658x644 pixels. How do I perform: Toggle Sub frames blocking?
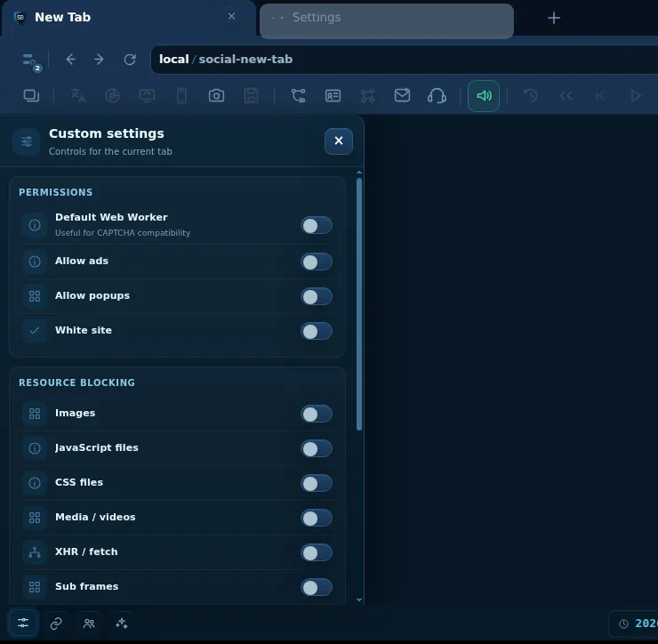coord(317,587)
